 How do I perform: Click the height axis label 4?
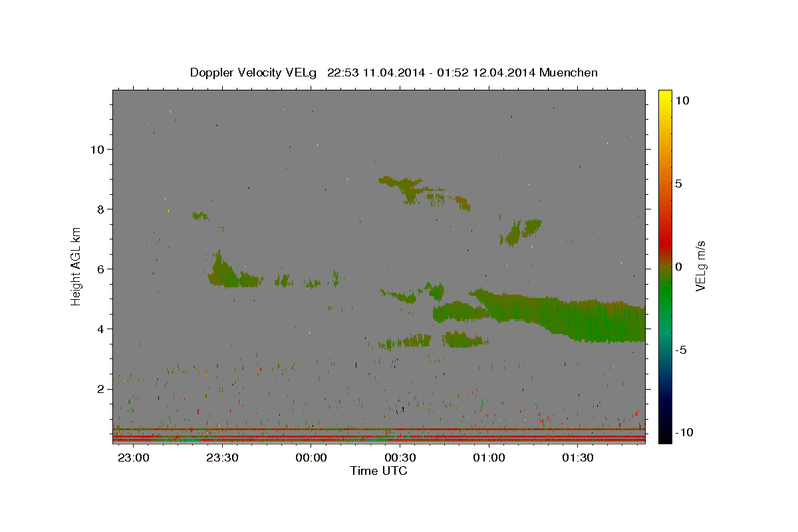click(x=100, y=329)
